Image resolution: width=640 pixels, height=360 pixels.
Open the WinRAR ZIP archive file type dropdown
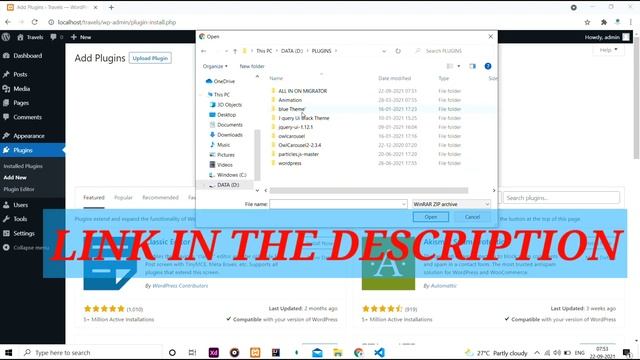[x=451, y=204]
